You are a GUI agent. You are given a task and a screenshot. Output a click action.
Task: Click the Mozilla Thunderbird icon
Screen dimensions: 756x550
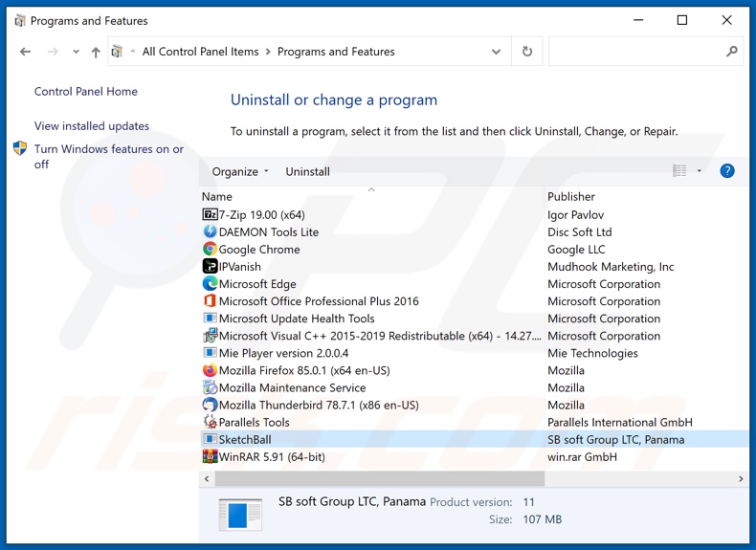click(210, 405)
